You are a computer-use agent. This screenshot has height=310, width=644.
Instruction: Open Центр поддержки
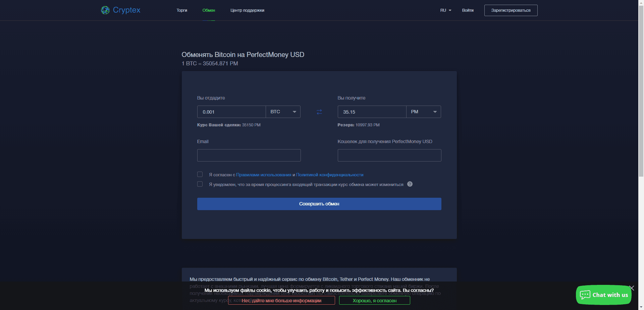(247, 10)
